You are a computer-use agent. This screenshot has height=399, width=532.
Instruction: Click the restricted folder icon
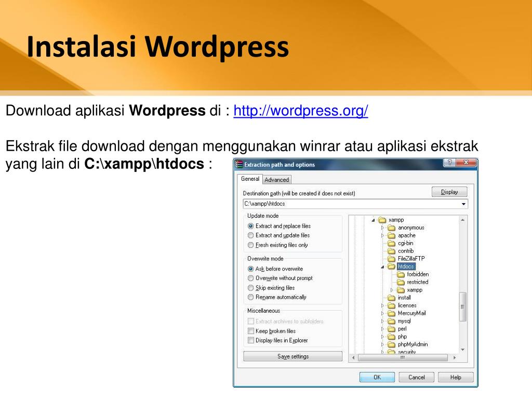401,282
